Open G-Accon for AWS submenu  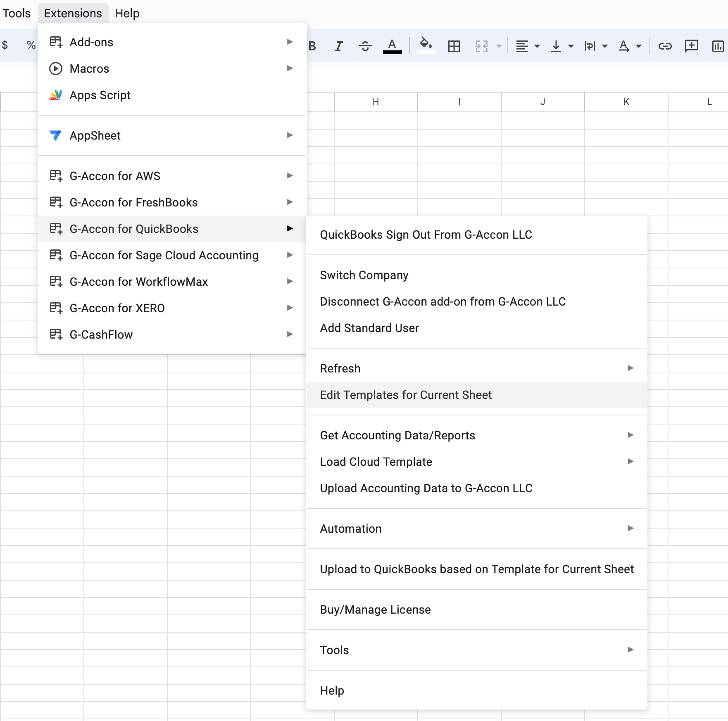[172, 176]
